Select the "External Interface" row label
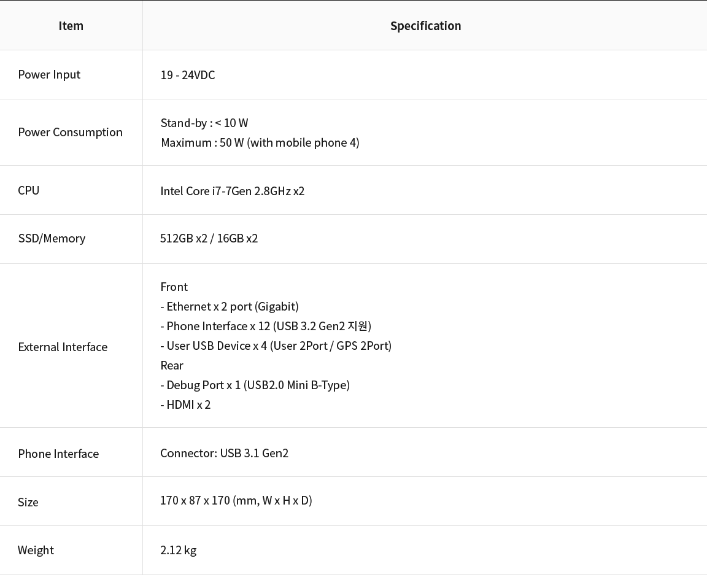Viewport: 707px width, 588px height. point(63,347)
